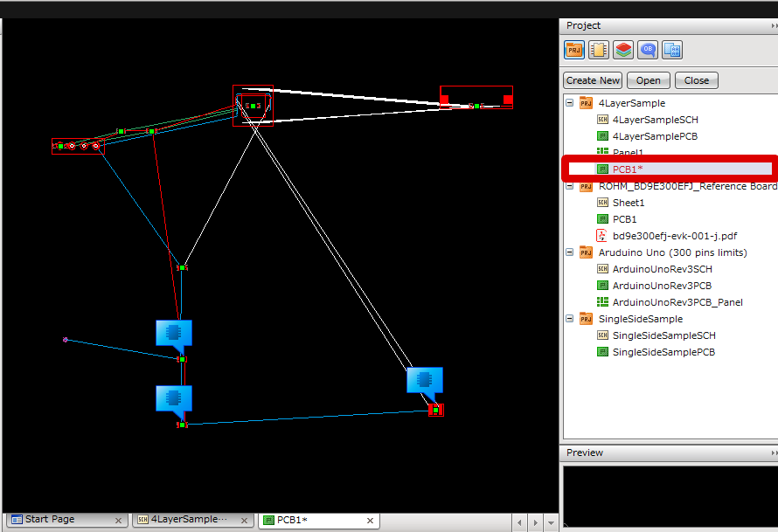Click the Panel1 grid icon
The height and width of the screenshot is (532, 778).
603,152
